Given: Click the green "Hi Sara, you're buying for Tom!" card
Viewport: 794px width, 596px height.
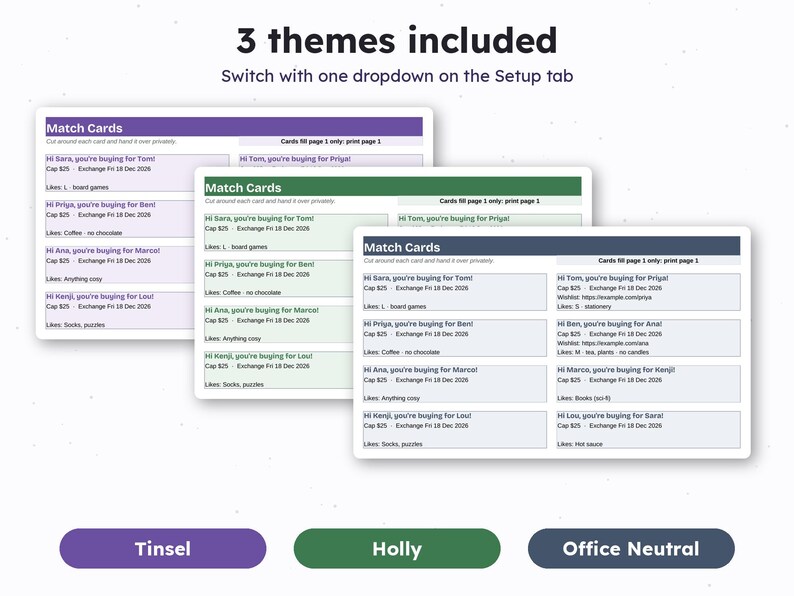Looking at the screenshot, I should [x=296, y=232].
